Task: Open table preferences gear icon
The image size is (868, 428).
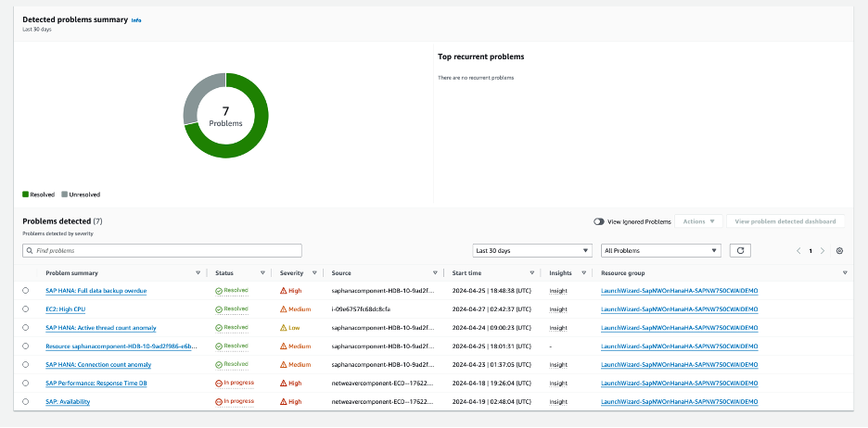Action: click(x=839, y=250)
